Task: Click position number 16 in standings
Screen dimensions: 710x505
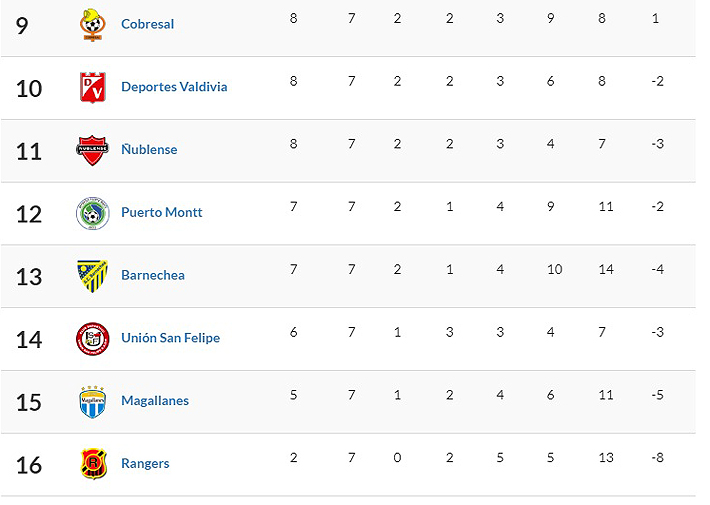Action: [x=29, y=465]
